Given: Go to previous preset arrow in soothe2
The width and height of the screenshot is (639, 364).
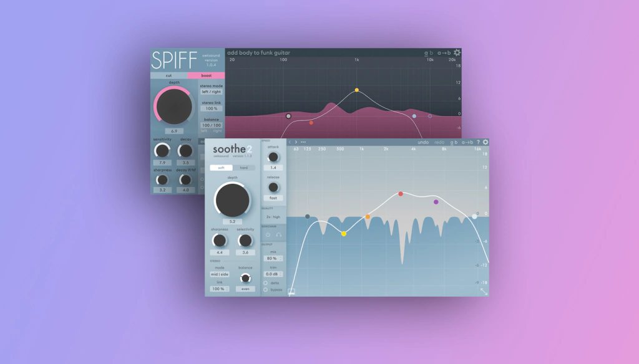Looking at the screenshot, I should click(x=290, y=142).
